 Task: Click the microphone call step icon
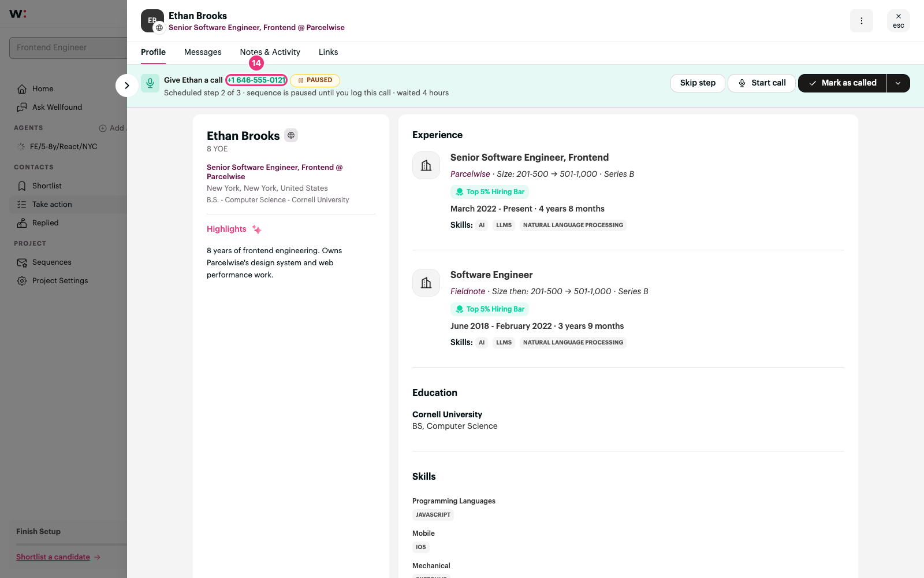[x=150, y=83]
